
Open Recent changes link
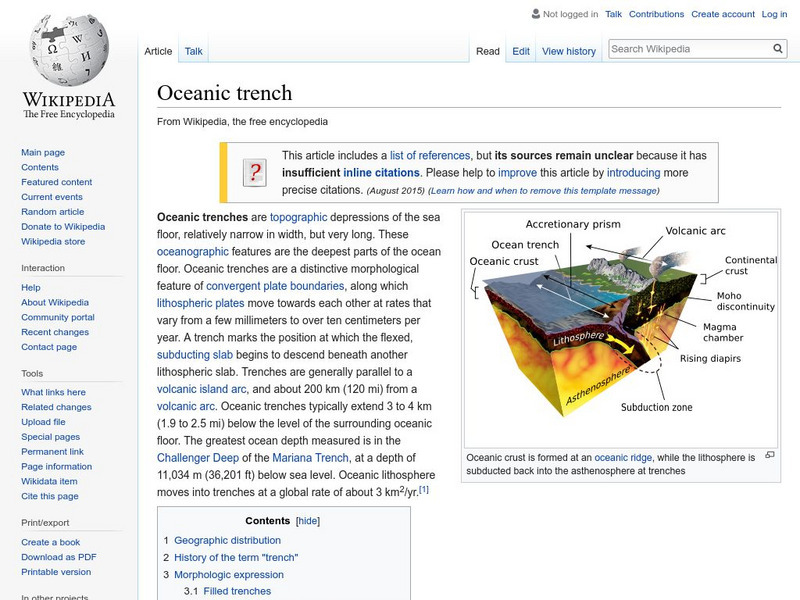tap(55, 332)
